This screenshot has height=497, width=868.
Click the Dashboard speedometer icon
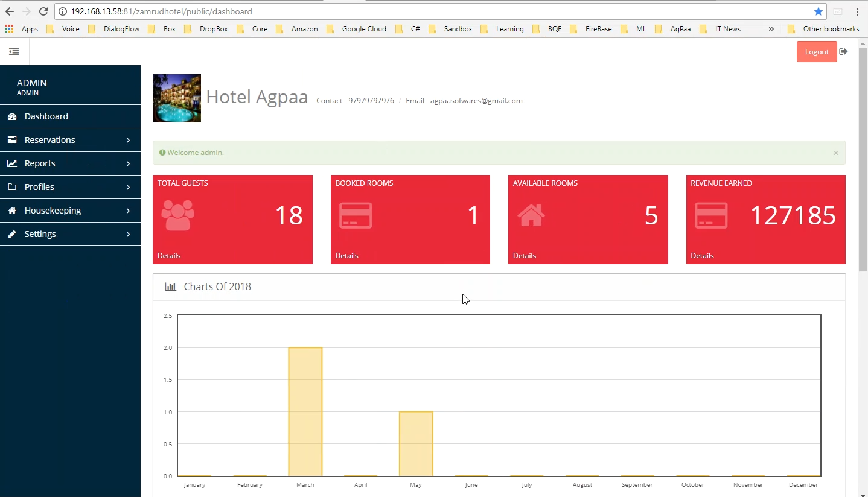coord(11,116)
